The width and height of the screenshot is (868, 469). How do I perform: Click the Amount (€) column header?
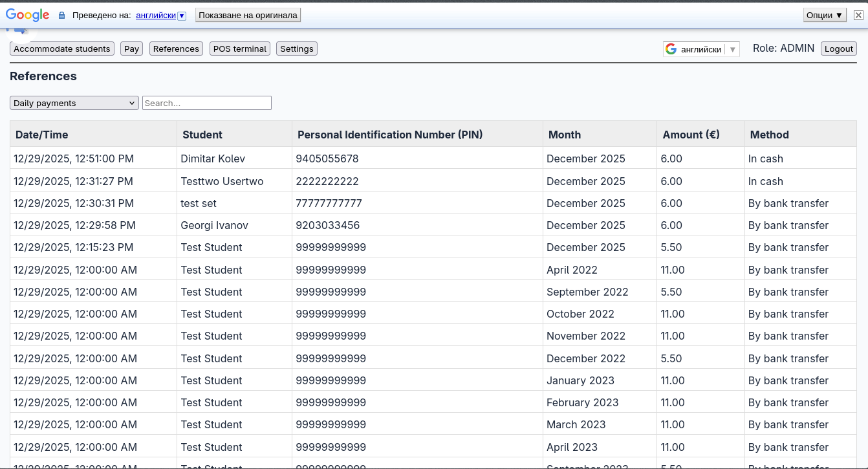(x=691, y=135)
